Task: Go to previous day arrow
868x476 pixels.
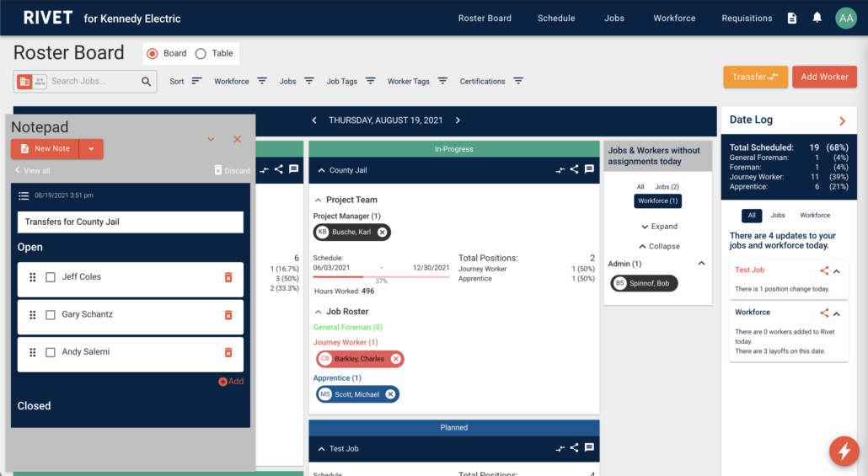Action: [314, 120]
